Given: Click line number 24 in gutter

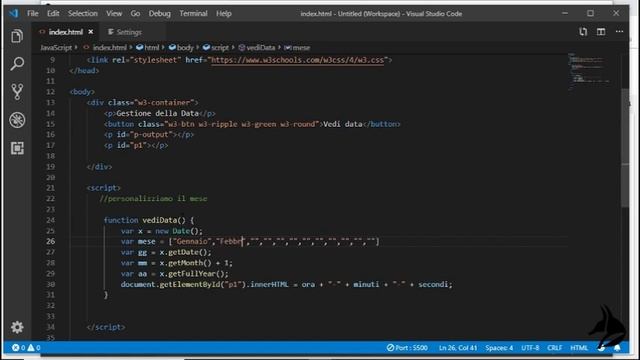Looking at the screenshot, I should 50,220.
